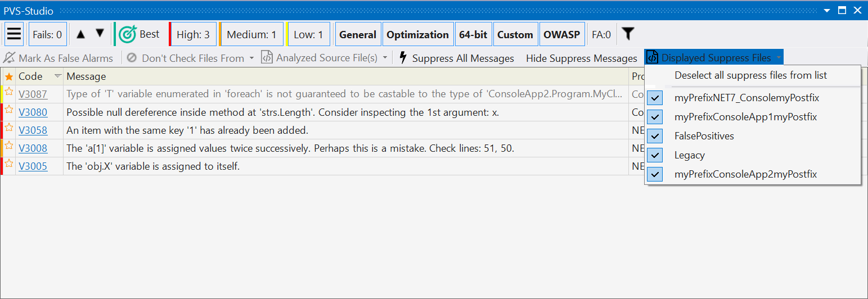Toggle the OWASP analysis group
Image resolution: width=868 pixels, height=299 pixels.
coord(561,34)
